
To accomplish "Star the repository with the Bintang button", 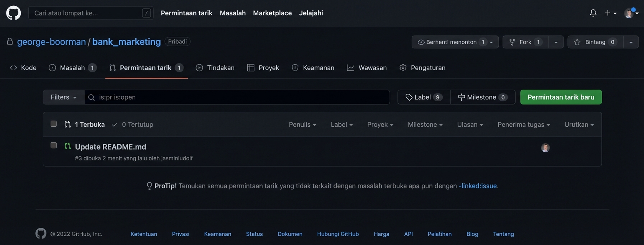I will (x=595, y=42).
